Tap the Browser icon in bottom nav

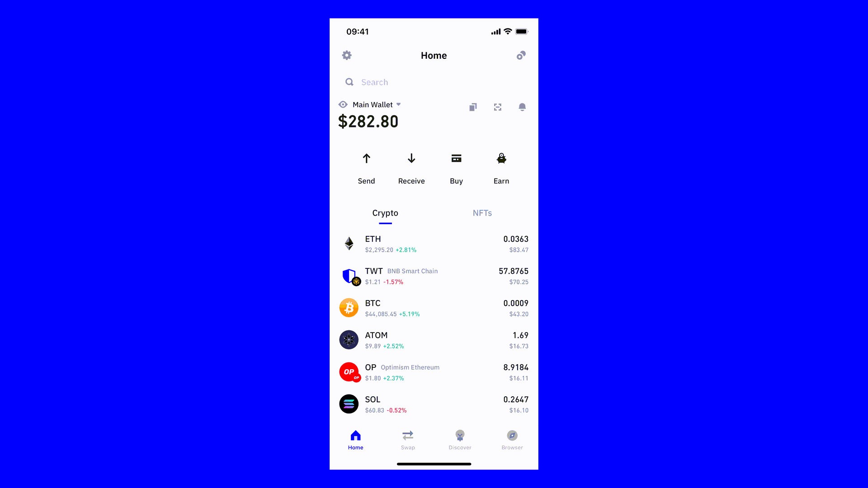[x=512, y=439]
